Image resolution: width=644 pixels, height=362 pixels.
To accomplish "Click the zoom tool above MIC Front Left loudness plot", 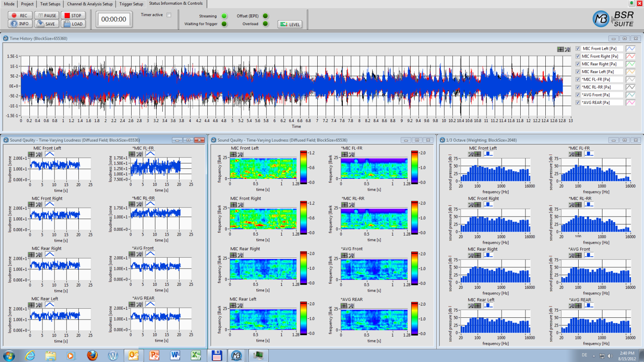I will pyautogui.click(x=39, y=154).
